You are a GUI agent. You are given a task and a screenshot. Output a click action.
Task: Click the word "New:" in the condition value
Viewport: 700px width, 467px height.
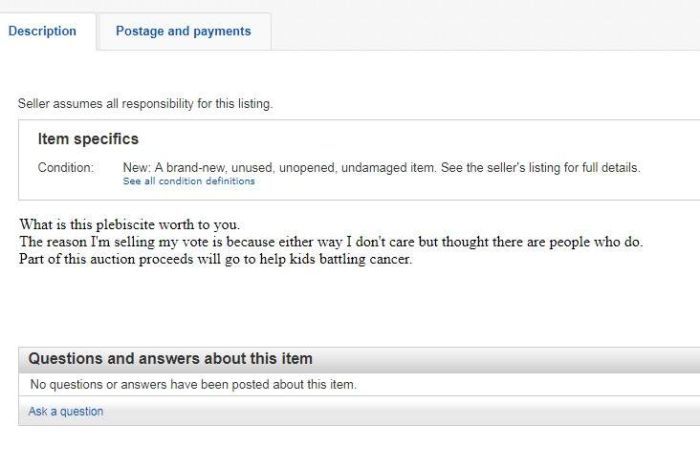click(136, 167)
